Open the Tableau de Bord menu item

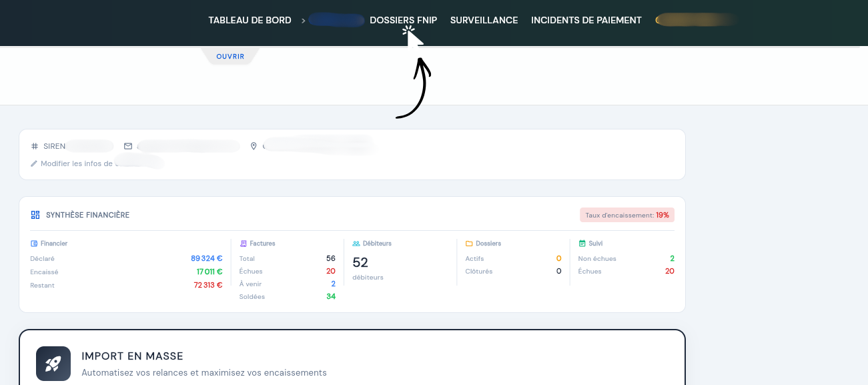pyautogui.click(x=250, y=21)
